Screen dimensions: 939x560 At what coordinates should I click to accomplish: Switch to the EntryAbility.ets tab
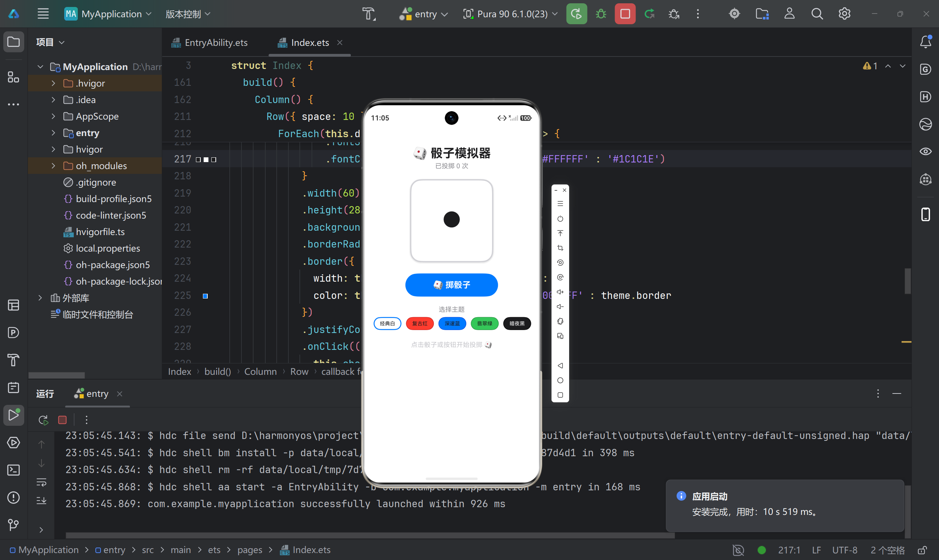click(x=210, y=43)
